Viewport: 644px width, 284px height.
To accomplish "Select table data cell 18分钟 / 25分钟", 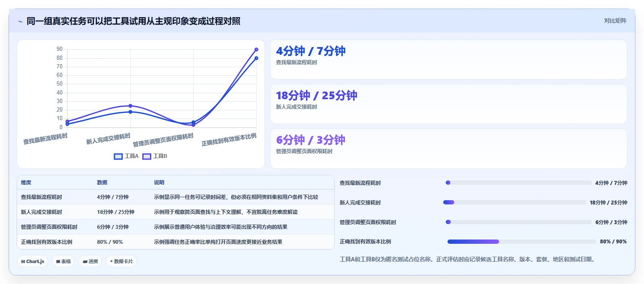I will [116, 212].
